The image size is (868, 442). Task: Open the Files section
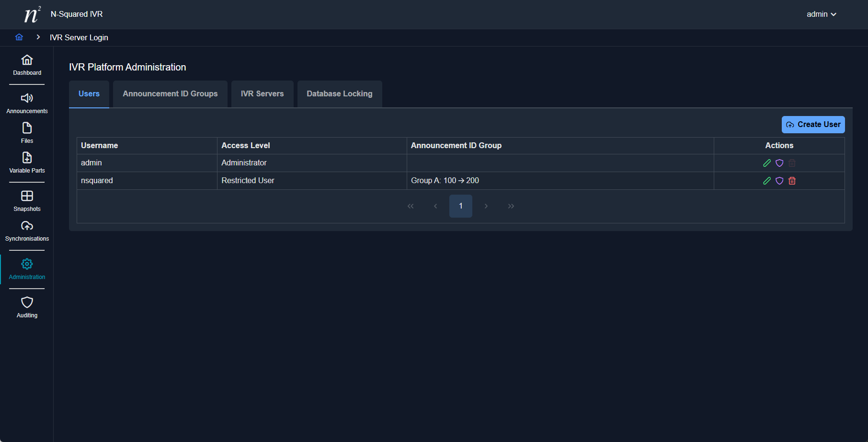click(x=27, y=133)
